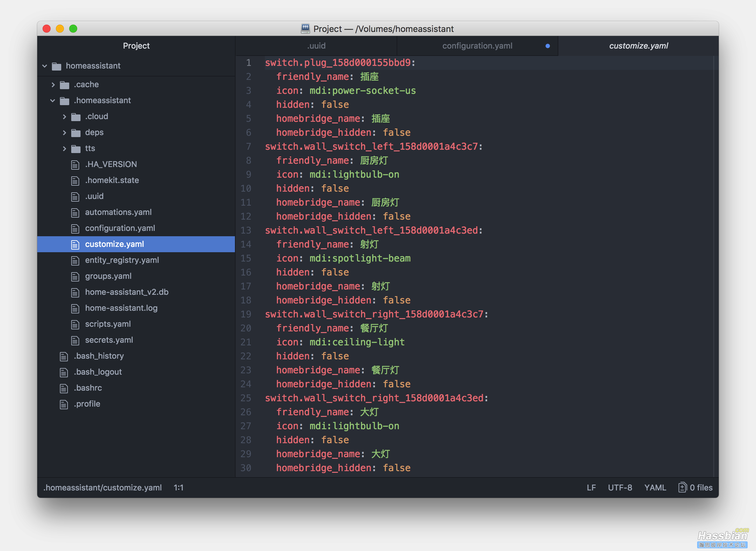Click the .profile file icon
The image size is (756, 551).
pos(64,405)
